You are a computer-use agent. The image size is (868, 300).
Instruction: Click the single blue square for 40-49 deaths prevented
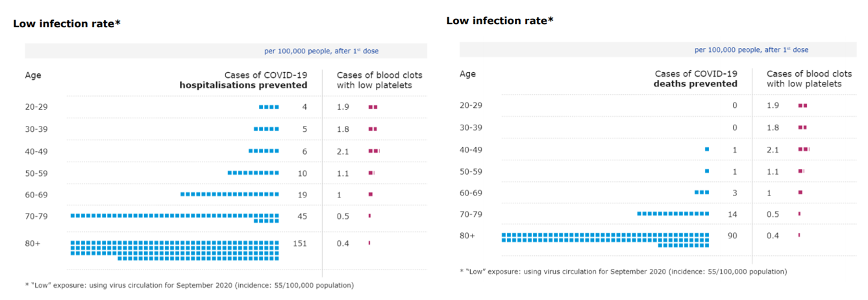click(x=707, y=149)
